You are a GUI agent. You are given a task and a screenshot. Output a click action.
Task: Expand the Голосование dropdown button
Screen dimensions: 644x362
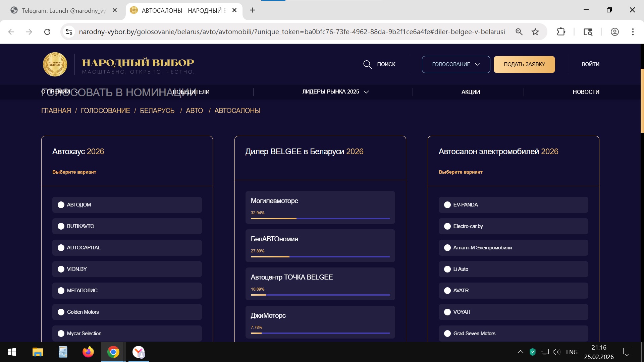tap(456, 64)
